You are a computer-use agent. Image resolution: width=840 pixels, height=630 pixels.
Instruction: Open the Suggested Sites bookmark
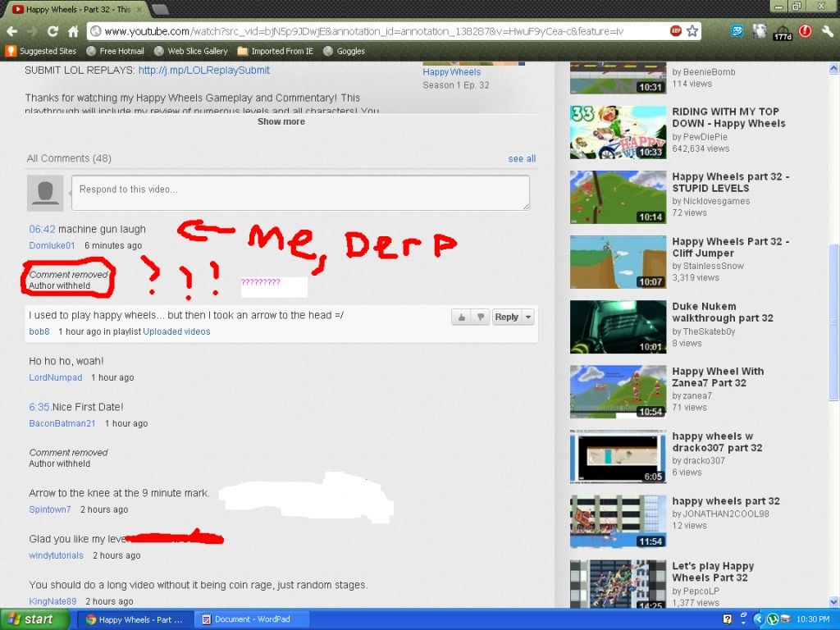click(41, 51)
